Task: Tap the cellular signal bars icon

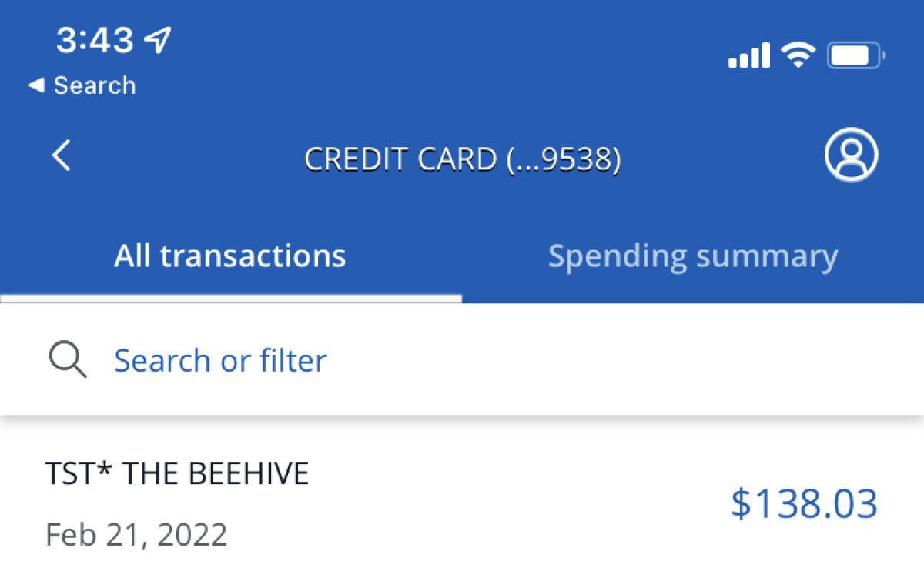Action: point(748,55)
